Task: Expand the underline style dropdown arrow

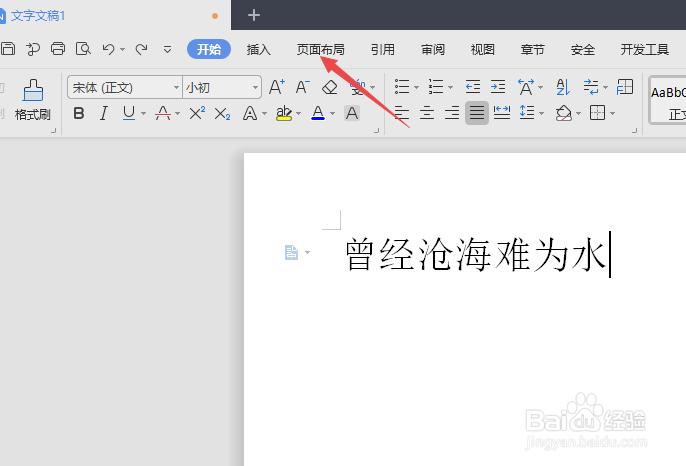Action: click(144, 114)
